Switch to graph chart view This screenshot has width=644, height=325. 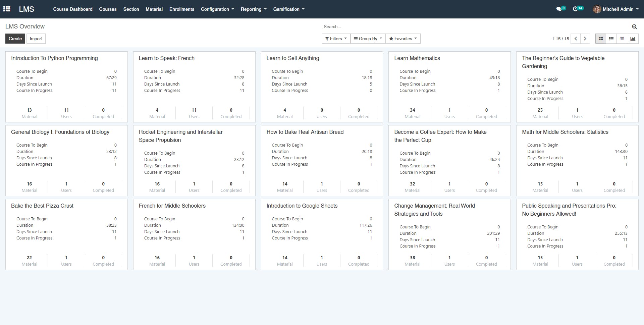point(633,39)
